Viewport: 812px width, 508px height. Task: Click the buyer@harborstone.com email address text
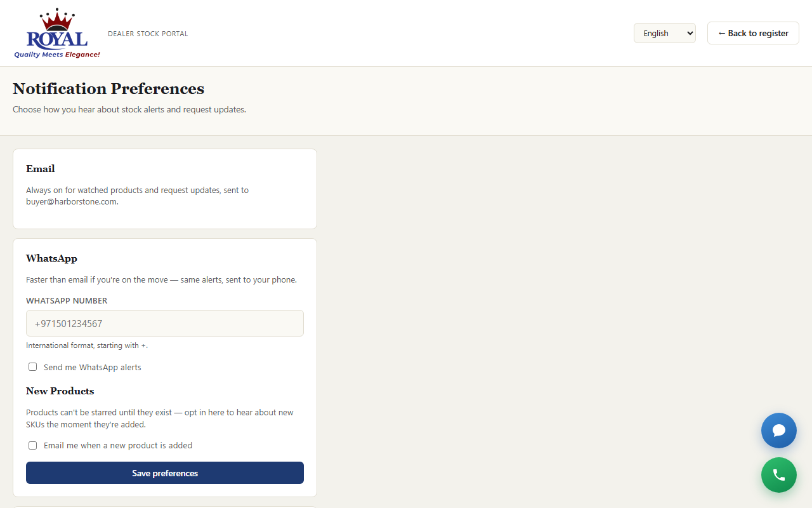(x=72, y=202)
